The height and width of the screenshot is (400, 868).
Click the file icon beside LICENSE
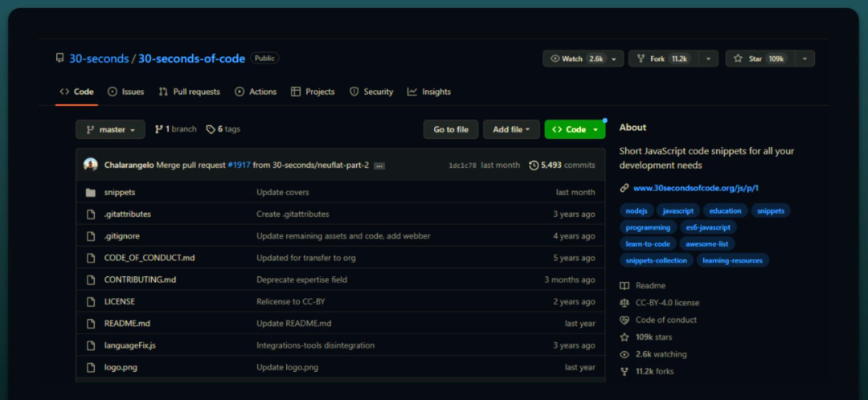90,302
